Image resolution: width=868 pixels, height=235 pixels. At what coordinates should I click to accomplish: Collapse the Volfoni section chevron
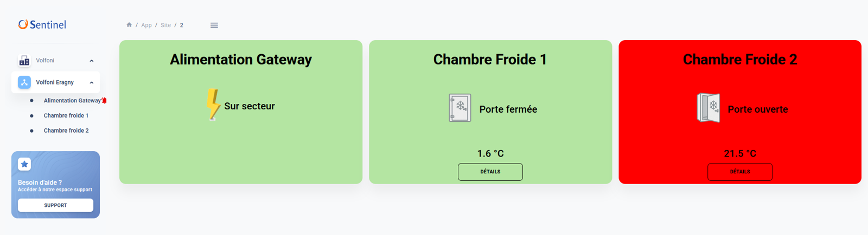pyautogui.click(x=92, y=61)
